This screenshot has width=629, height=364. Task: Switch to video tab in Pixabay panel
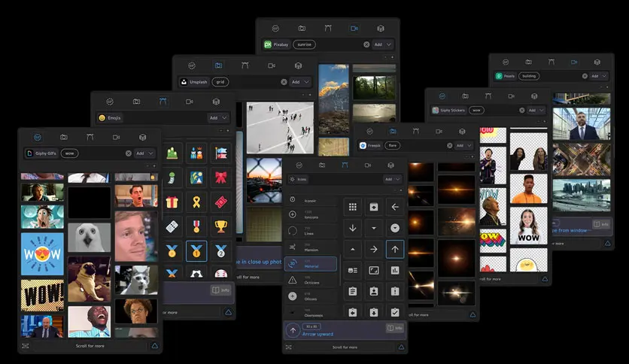click(x=354, y=29)
